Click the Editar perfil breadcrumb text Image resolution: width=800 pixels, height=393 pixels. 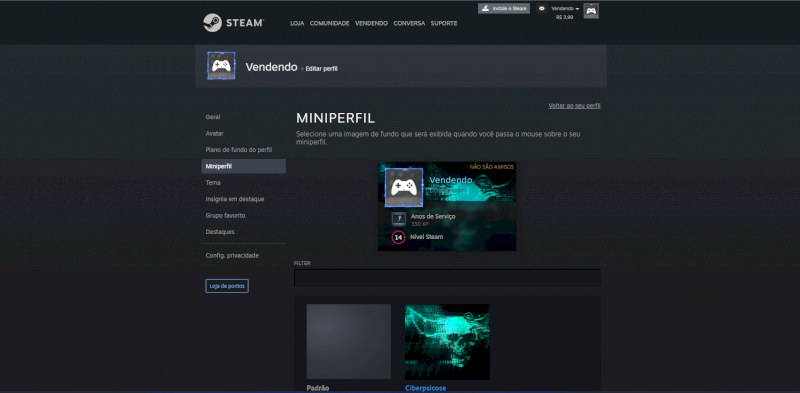point(321,68)
